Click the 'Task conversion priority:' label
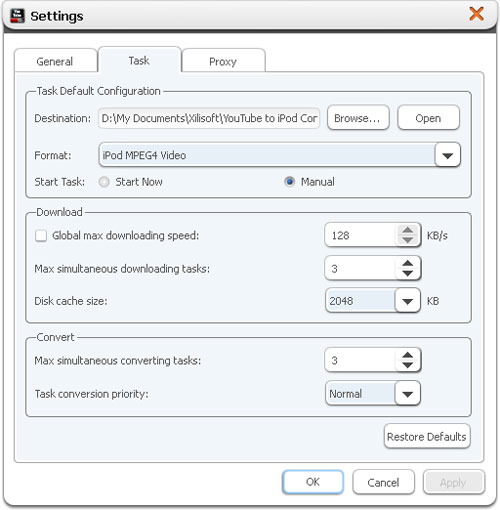The height and width of the screenshot is (510, 500). (92, 394)
